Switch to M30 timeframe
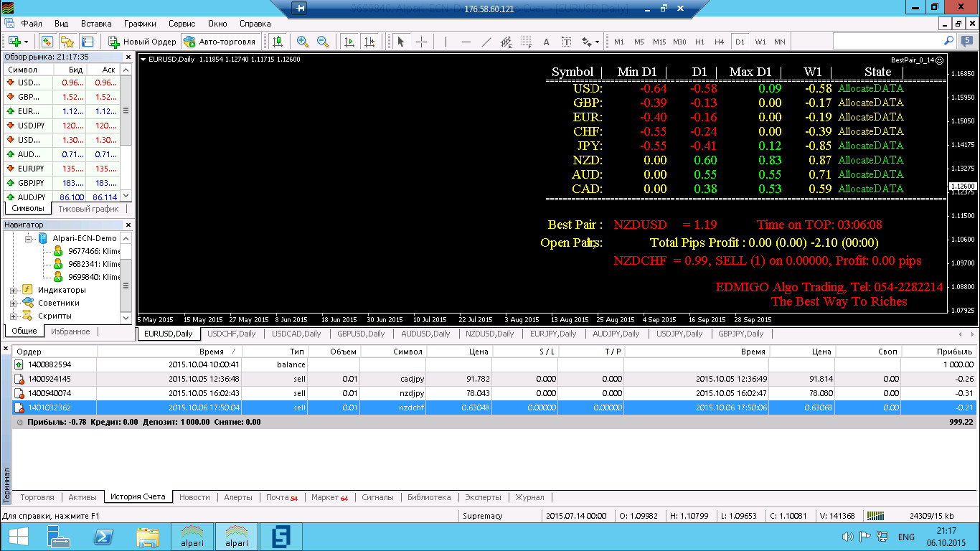This screenshot has width=980, height=551. (679, 42)
